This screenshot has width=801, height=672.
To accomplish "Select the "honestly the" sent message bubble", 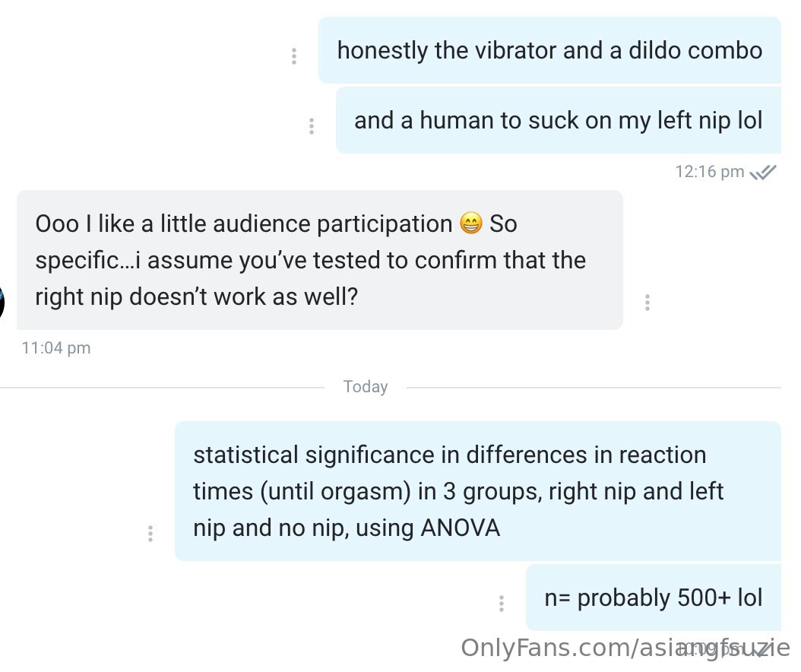I will [549, 51].
